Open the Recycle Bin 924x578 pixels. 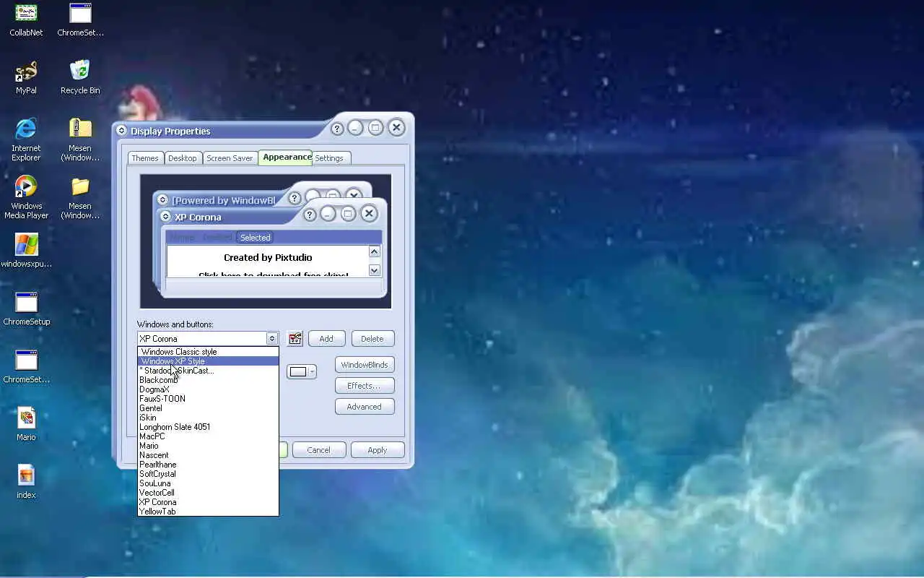(x=80, y=78)
